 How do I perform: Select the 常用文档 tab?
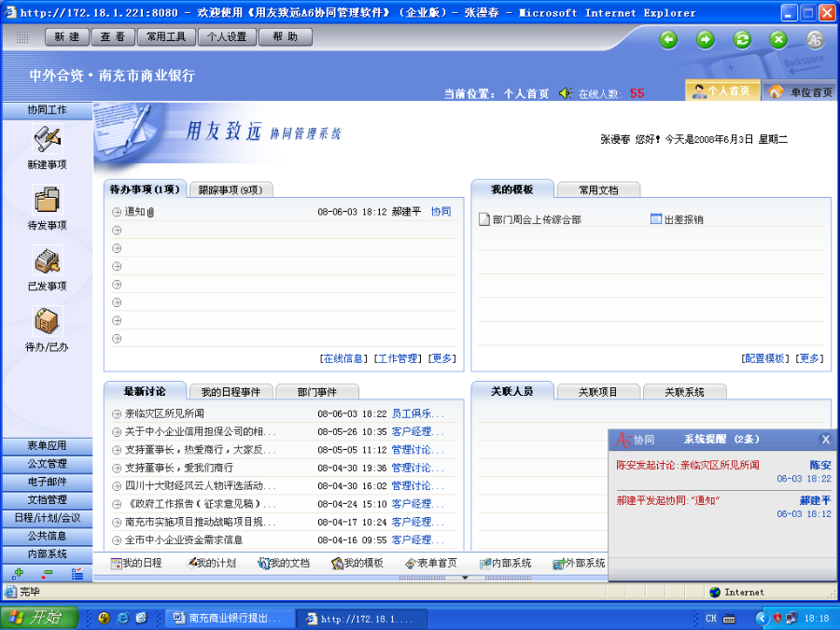tap(598, 190)
